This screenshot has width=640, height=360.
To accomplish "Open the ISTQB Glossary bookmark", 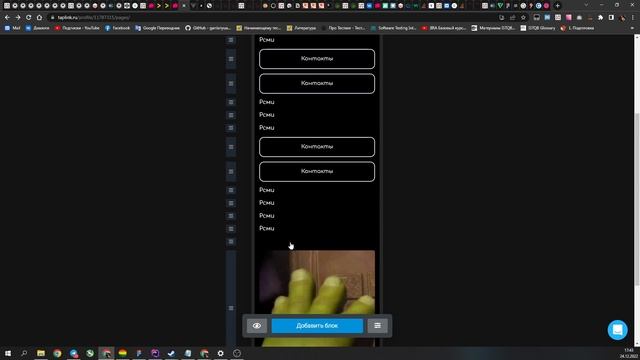I will [538, 28].
